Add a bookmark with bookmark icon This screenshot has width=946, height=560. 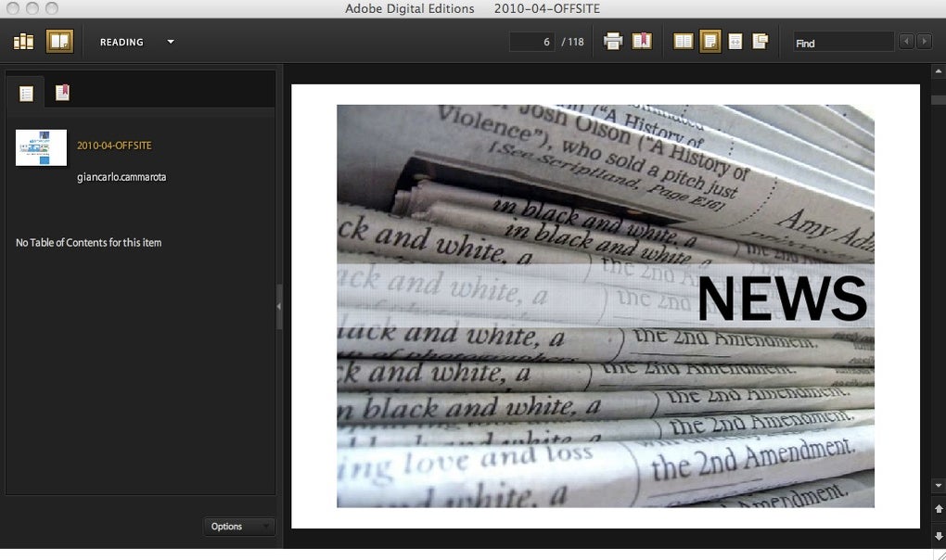click(x=642, y=41)
